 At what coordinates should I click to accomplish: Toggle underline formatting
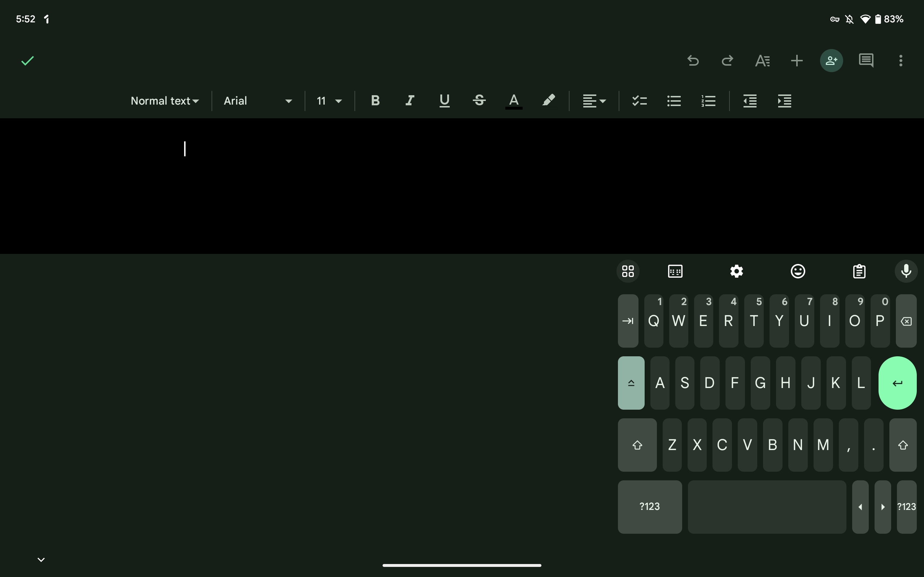(444, 100)
